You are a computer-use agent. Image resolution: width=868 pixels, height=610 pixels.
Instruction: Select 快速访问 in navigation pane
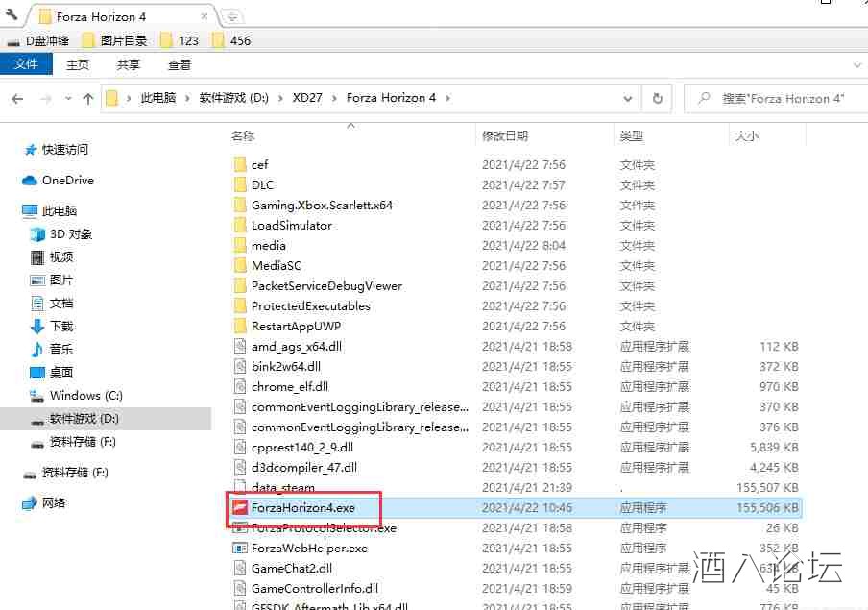pos(57,150)
